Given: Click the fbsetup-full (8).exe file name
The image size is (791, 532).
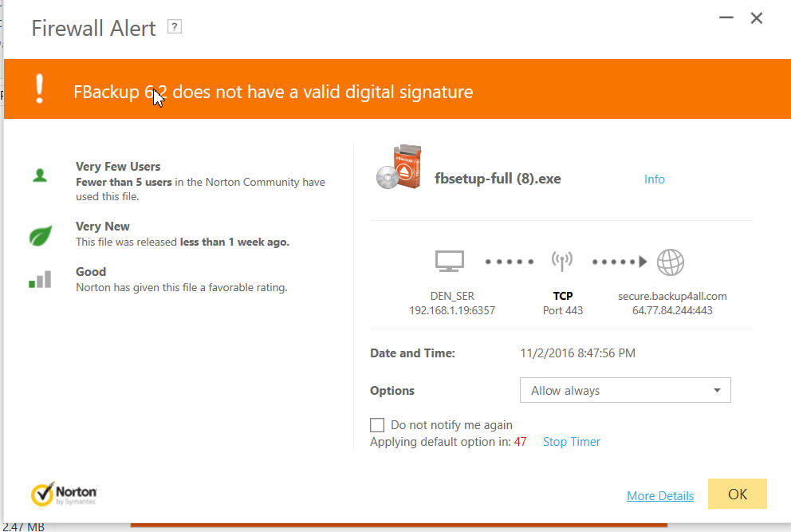Looking at the screenshot, I should (x=498, y=179).
